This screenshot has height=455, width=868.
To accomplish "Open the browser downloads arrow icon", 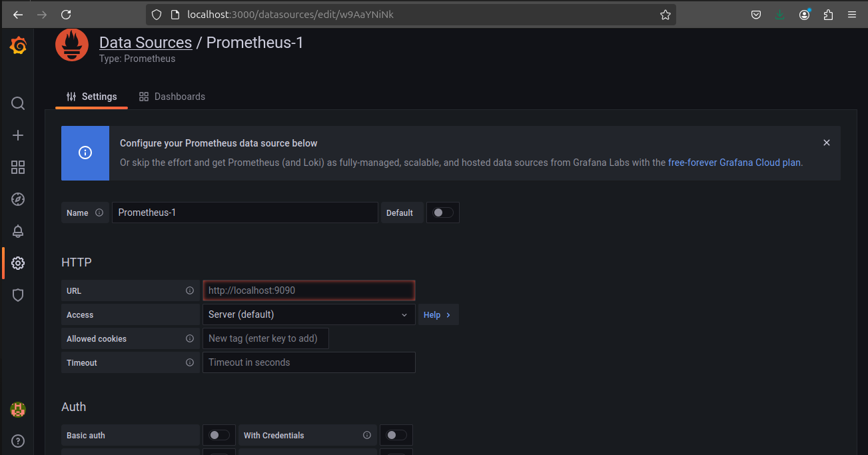I will click(x=780, y=15).
